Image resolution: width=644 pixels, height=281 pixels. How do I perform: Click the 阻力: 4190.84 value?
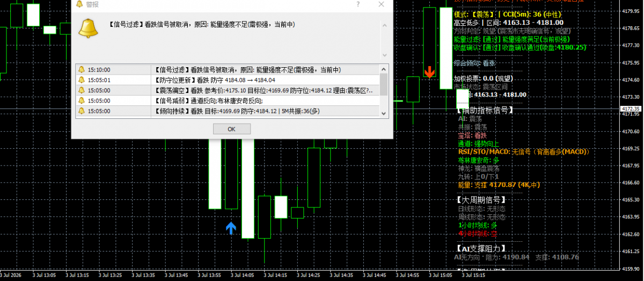(x=508, y=257)
